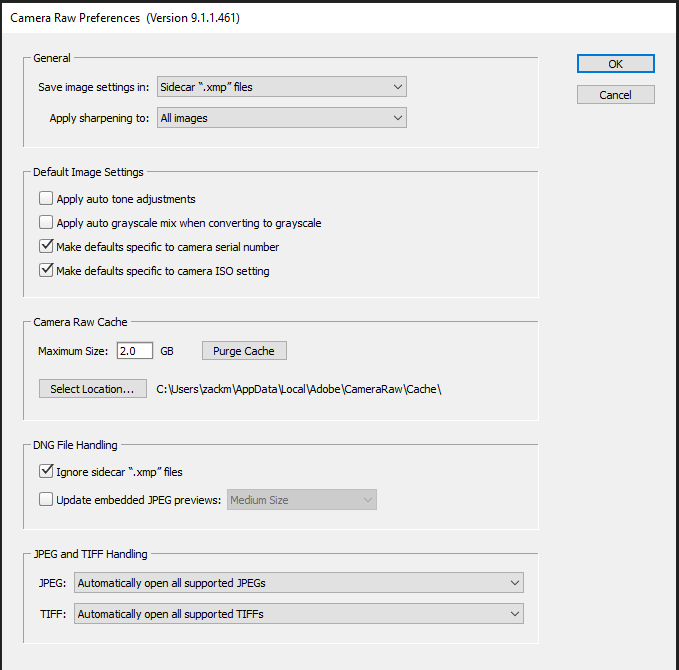Disable defaults specific to camera ISO setting
This screenshot has height=670, width=679.
tap(46, 270)
